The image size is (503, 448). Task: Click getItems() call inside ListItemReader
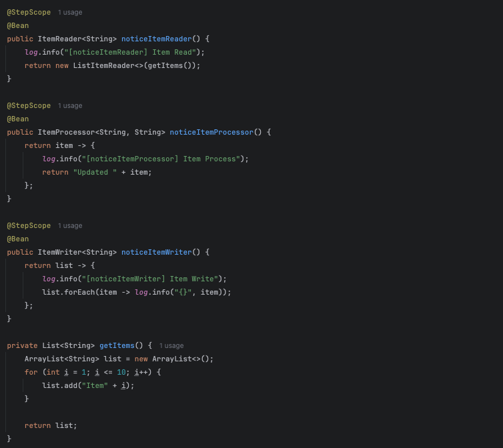[169, 66]
